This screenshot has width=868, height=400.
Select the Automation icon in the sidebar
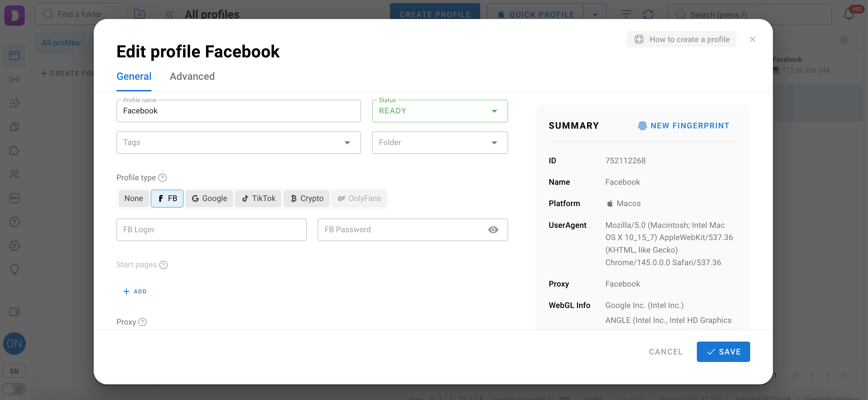tap(14, 103)
